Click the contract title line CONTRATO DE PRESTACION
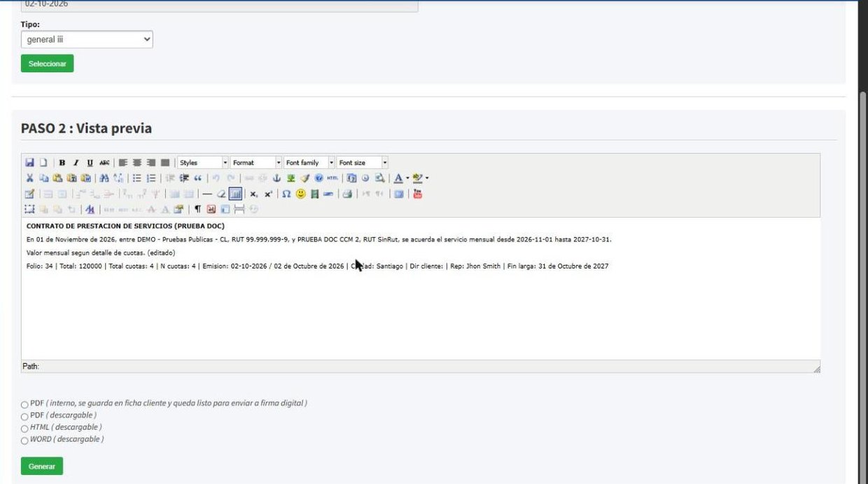 (125, 227)
